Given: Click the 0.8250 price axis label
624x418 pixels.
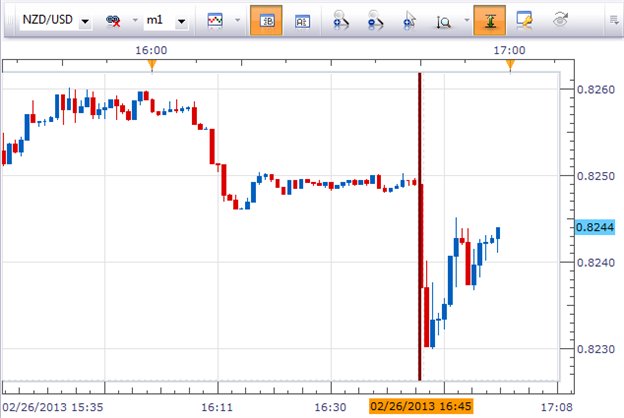Looking at the screenshot, I should click(x=596, y=176).
